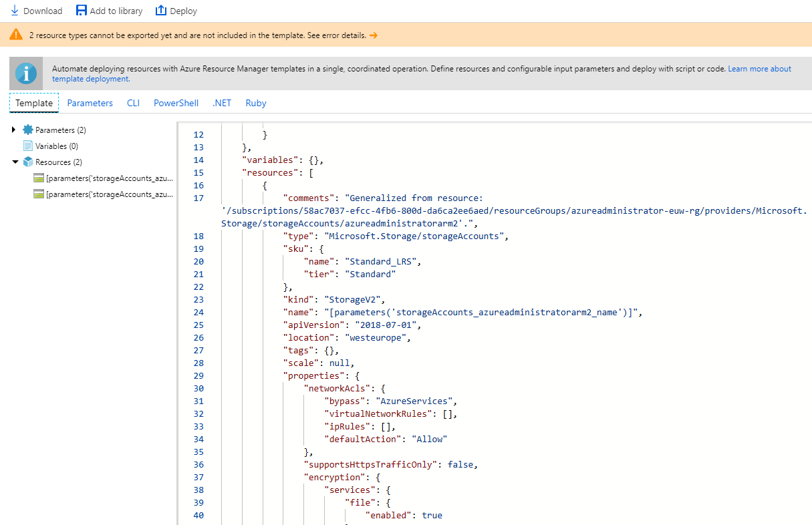Click the Deploy upload icon

160,11
